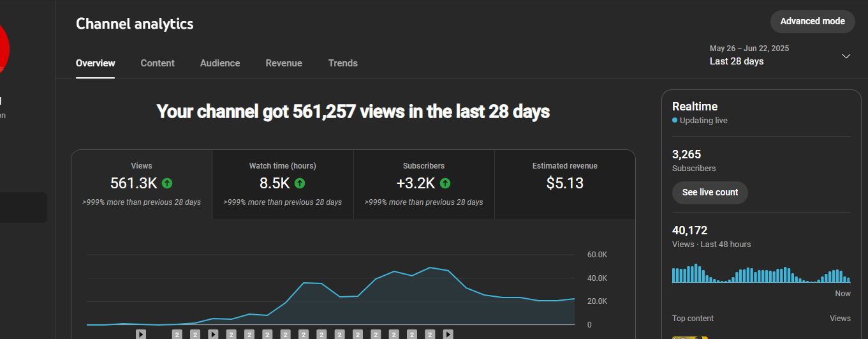Click the 'Updating live' status text

703,121
